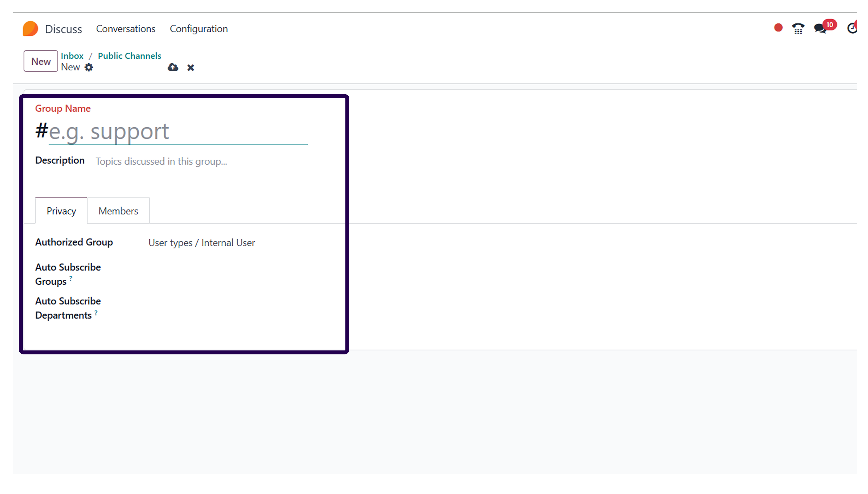Focus the Group Name field
This screenshot has height=494, width=868.
click(178, 132)
